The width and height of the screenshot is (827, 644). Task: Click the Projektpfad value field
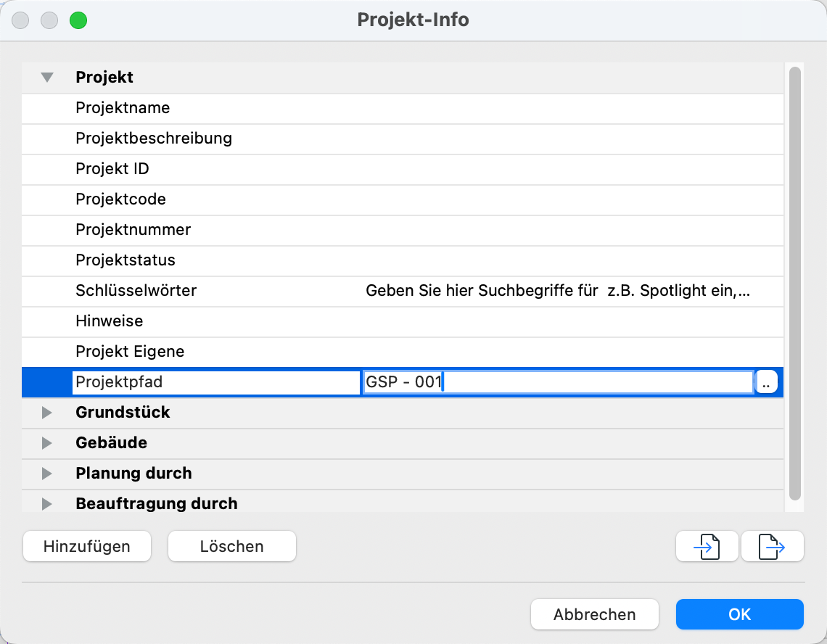tap(559, 381)
